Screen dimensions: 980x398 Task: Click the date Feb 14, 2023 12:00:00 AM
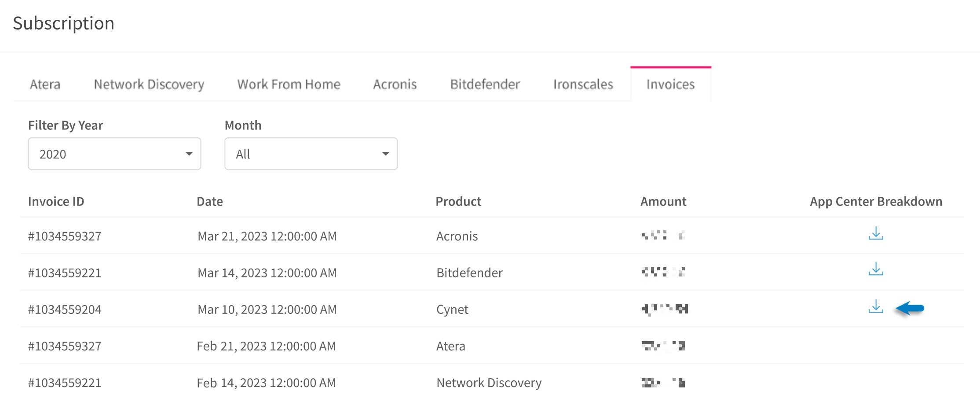click(266, 383)
